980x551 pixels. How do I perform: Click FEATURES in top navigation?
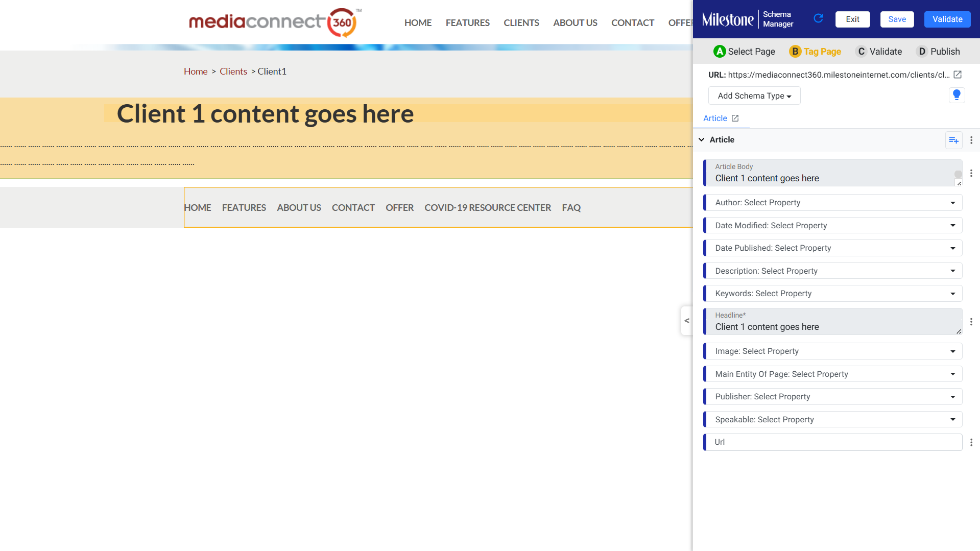pos(467,23)
